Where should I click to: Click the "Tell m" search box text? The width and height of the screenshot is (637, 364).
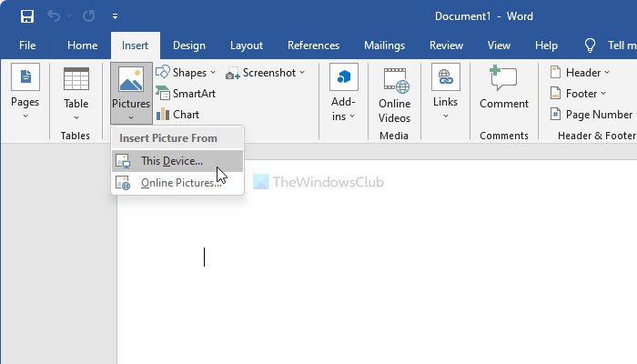[x=622, y=45]
